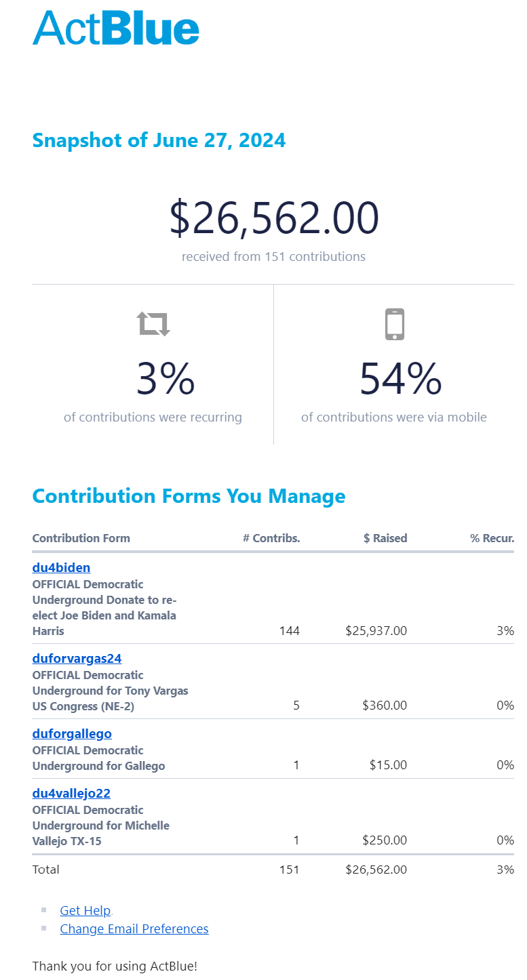Click the ActBlue logo
Viewport: 527px width, 980px height.
coord(116,28)
